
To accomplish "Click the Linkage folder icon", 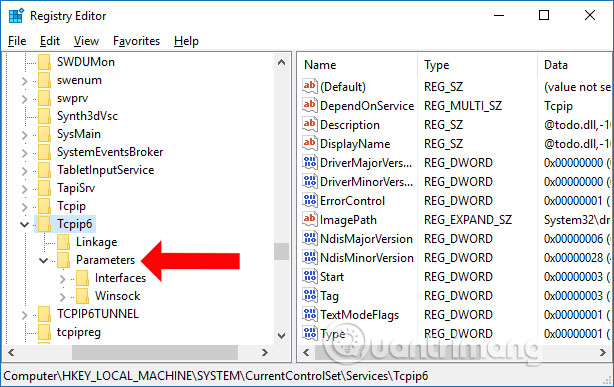I will 63,242.
